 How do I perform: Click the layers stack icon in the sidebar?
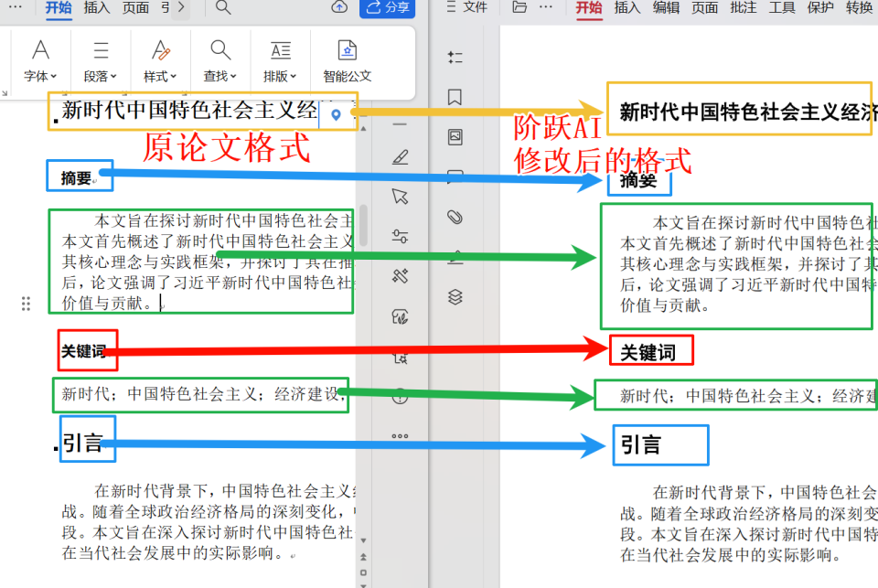point(455,294)
